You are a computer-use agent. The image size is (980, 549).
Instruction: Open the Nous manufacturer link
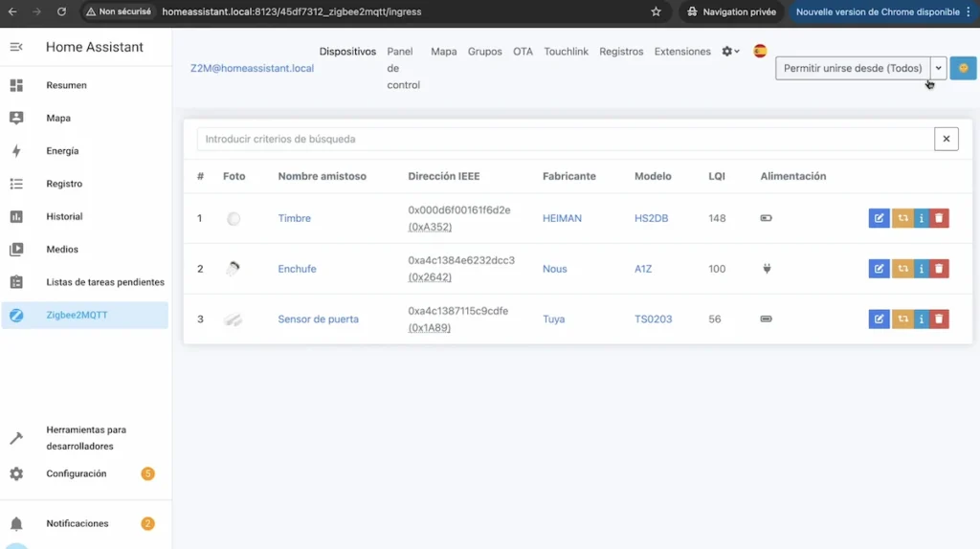[554, 269]
